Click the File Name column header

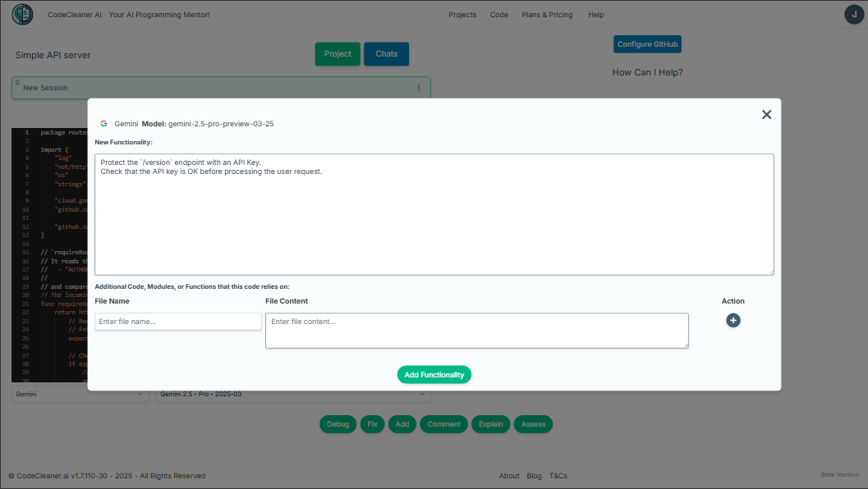click(x=112, y=301)
